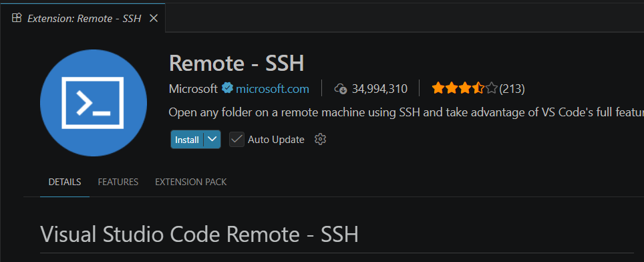Screen dimensions: 644x262
Task: Toggle the Auto Update checkbox
Action: tap(236, 140)
